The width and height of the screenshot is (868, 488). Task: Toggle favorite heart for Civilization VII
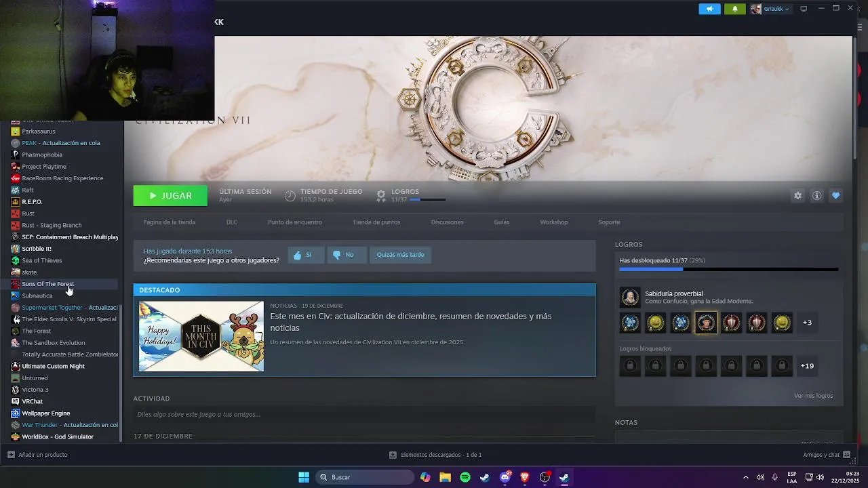835,195
